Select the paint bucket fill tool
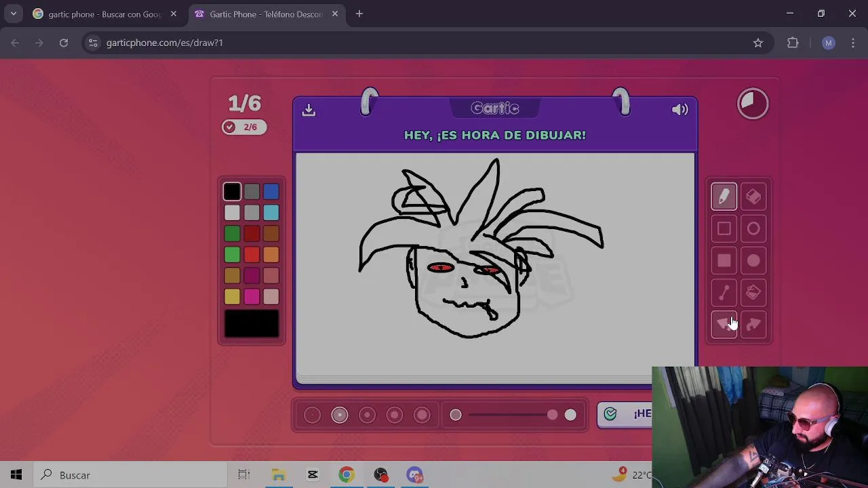Image resolution: width=868 pixels, height=488 pixels. point(753,293)
